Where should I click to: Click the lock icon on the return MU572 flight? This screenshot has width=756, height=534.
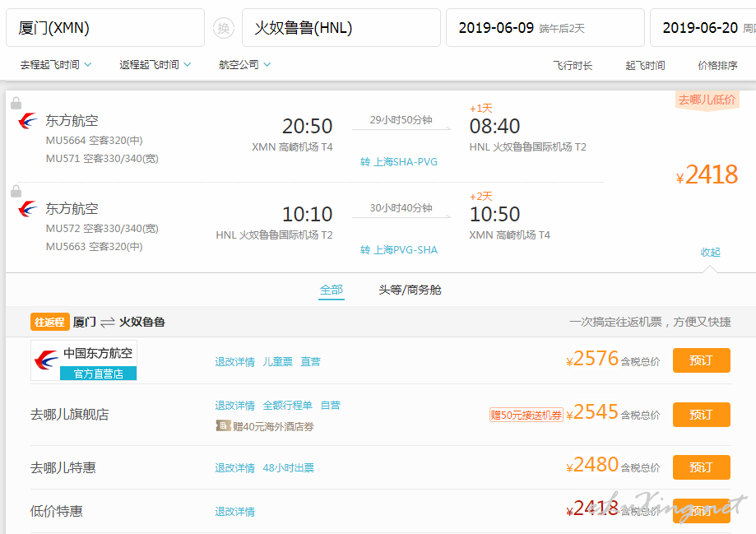point(16,191)
